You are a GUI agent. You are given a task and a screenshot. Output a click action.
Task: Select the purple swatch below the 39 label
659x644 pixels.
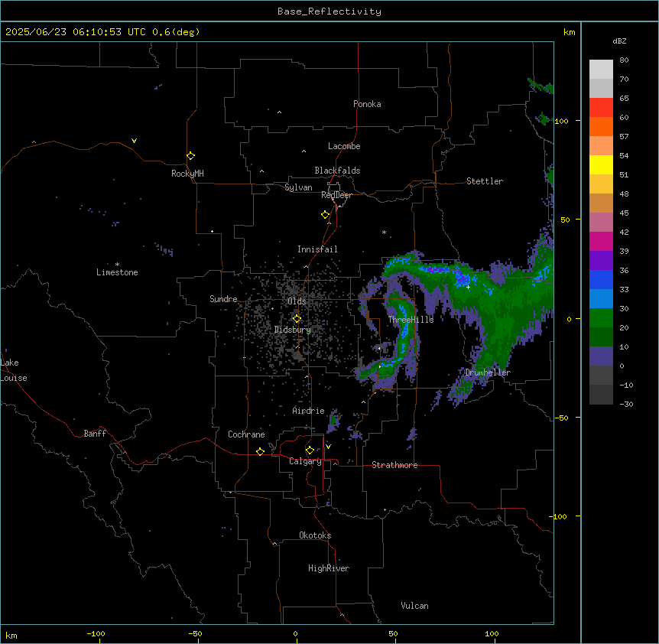point(601,261)
